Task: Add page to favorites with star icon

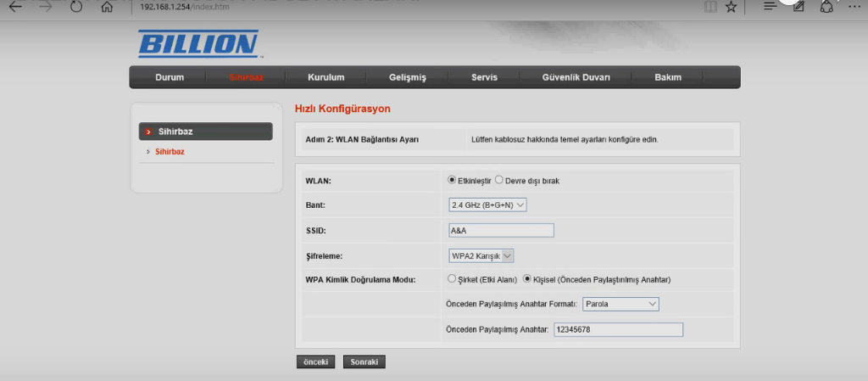Action: [x=731, y=7]
